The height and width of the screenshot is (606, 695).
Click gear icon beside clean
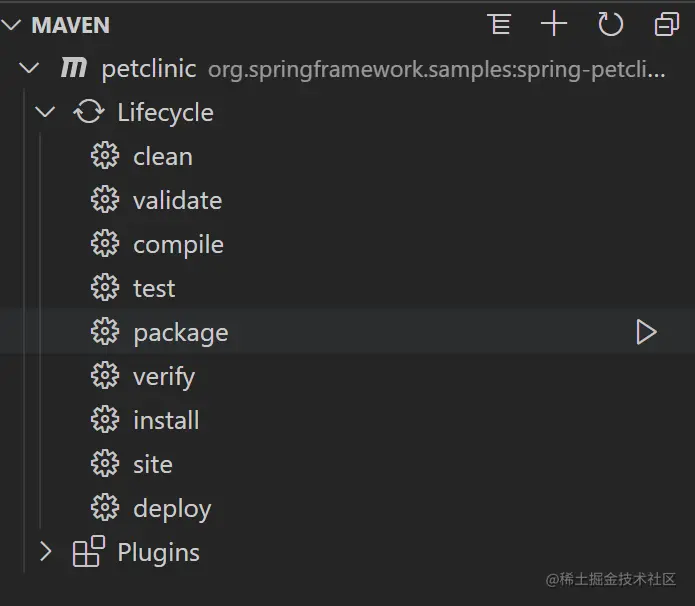click(105, 156)
